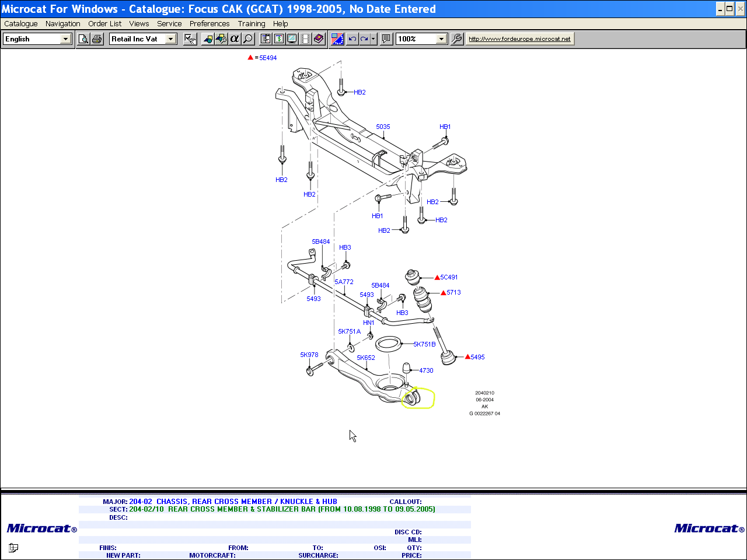Click the undo arrow toolbar button

point(352,39)
